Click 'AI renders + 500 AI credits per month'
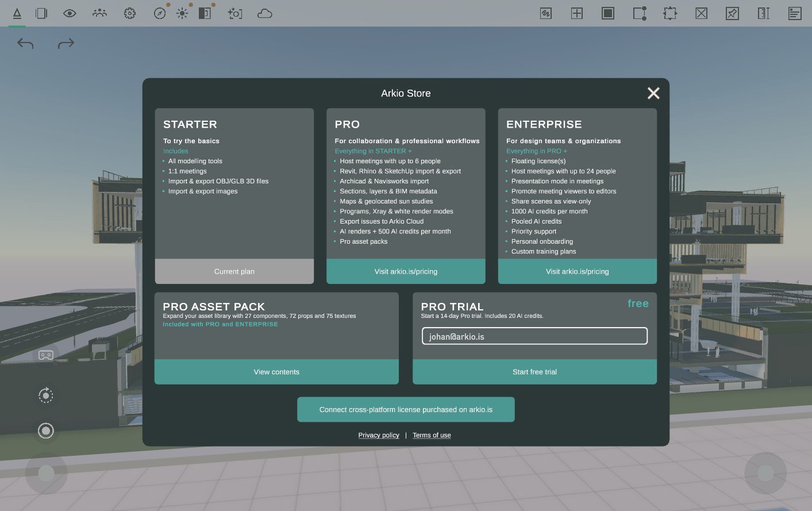 pyautogui.click(x=395, y=232)
